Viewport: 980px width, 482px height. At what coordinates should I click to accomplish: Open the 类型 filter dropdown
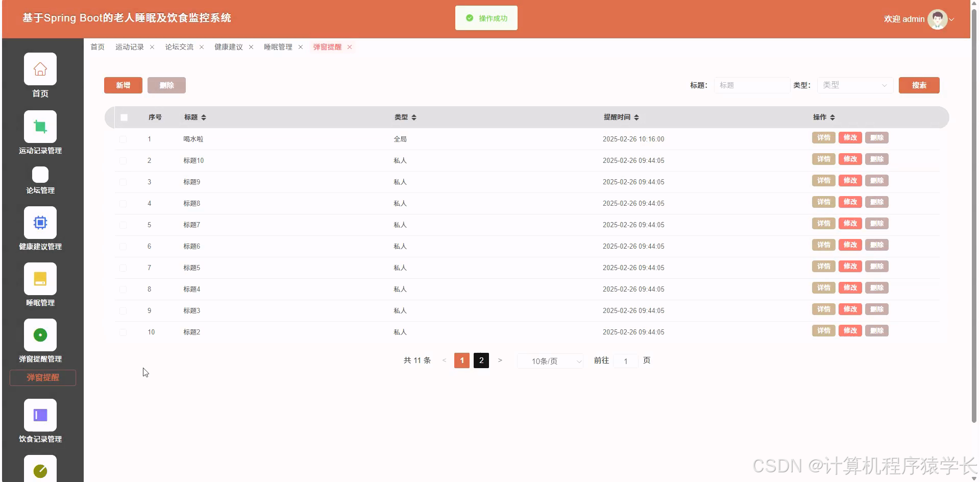tap(854, 85)
